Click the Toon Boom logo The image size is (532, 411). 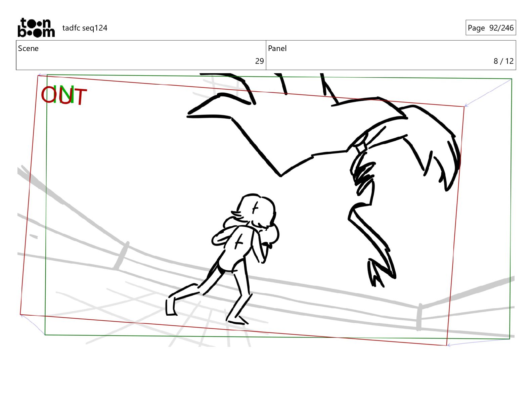(36, 28)
